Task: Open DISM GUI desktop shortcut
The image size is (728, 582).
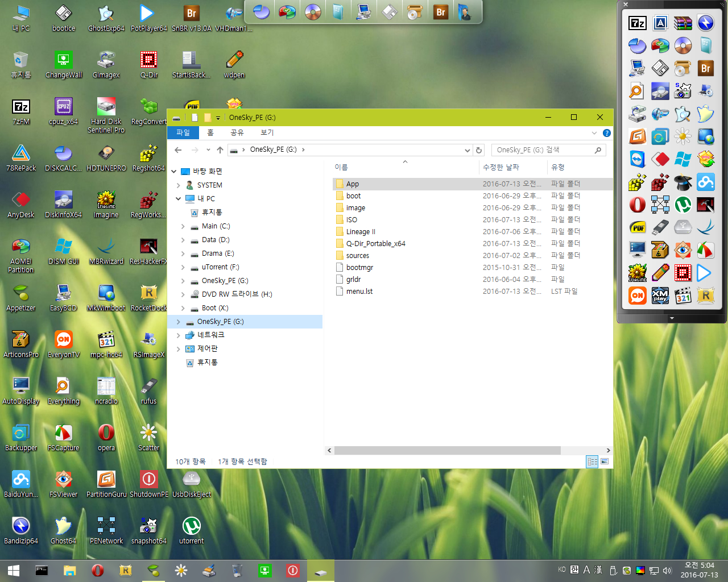Action: (64, 251)
